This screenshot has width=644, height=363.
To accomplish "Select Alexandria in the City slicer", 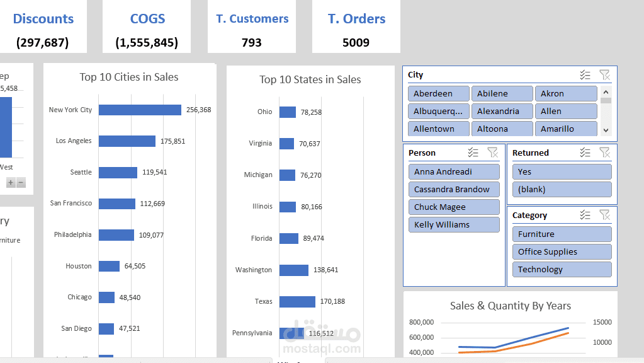I will [x=502, y=112].
